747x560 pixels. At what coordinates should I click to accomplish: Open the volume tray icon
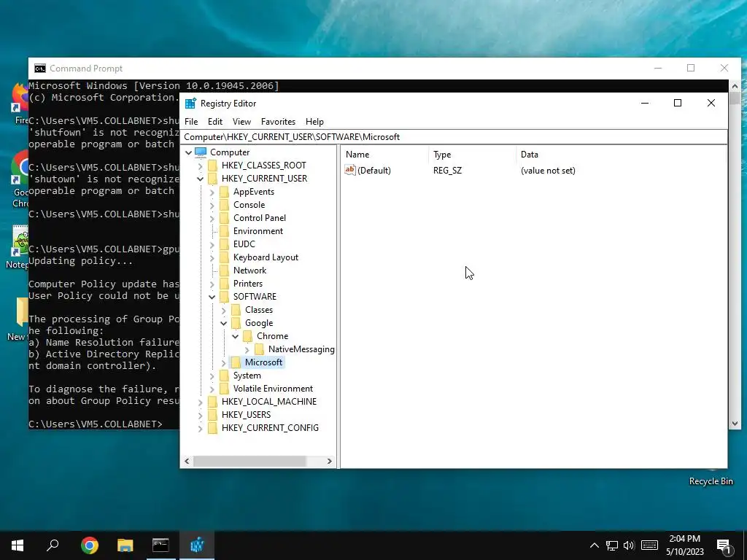(629, 545)
